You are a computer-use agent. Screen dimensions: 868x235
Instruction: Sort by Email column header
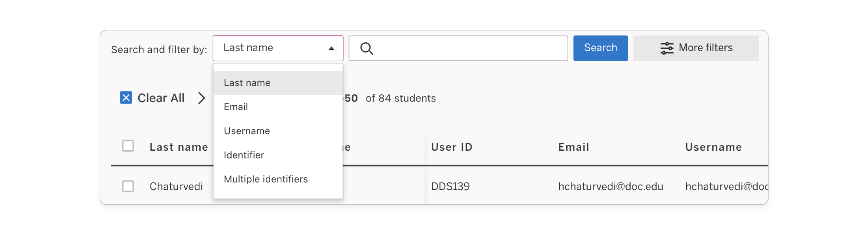click(x=574, y=147)
